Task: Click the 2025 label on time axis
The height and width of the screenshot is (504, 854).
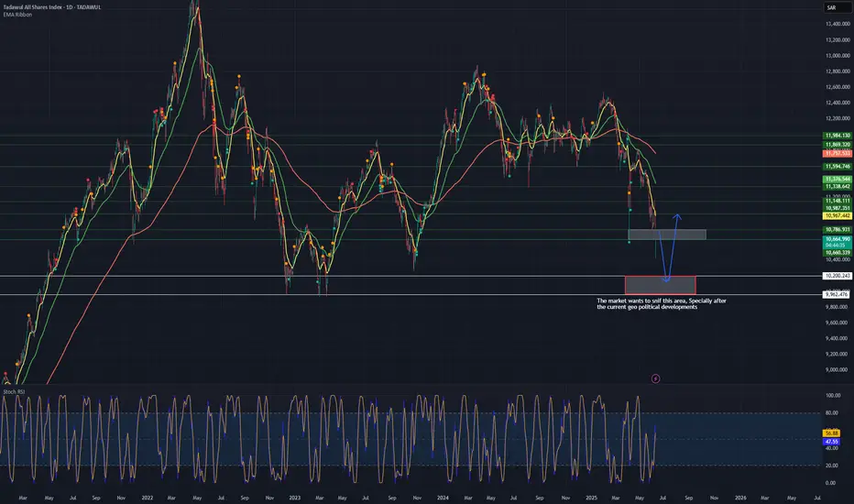Action: pos(592,498)
